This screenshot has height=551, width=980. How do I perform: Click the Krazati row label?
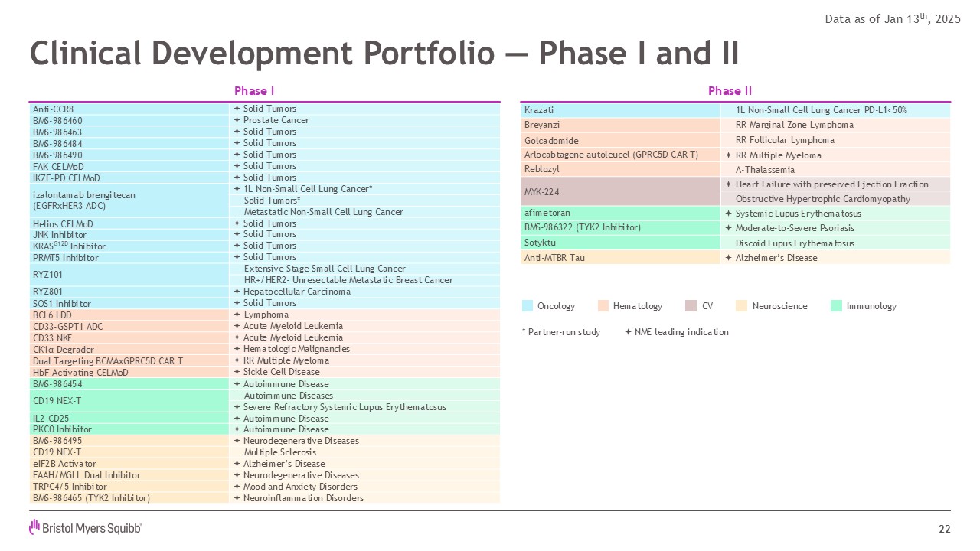[x=542, y=110]
